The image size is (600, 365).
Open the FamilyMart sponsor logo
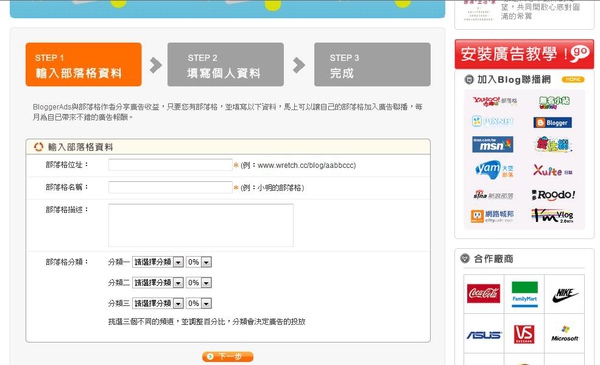tap(525, 294)
